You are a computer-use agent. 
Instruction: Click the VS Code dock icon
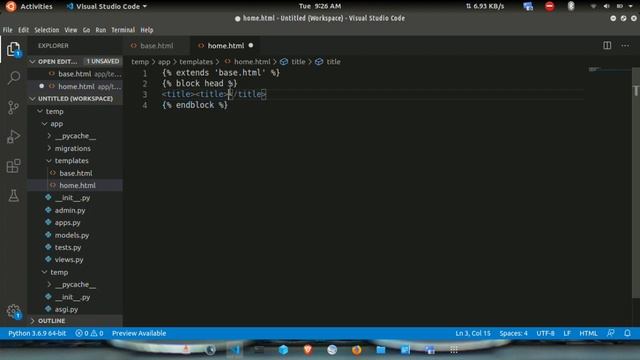point(235,350)
